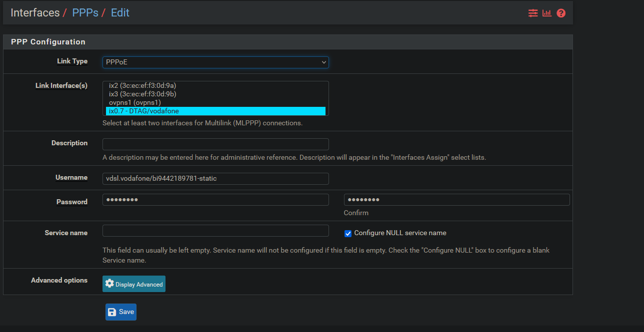This screenshot has height=332, width=644.
Task: Open related settings via the sliders icon
Action: 533,13
